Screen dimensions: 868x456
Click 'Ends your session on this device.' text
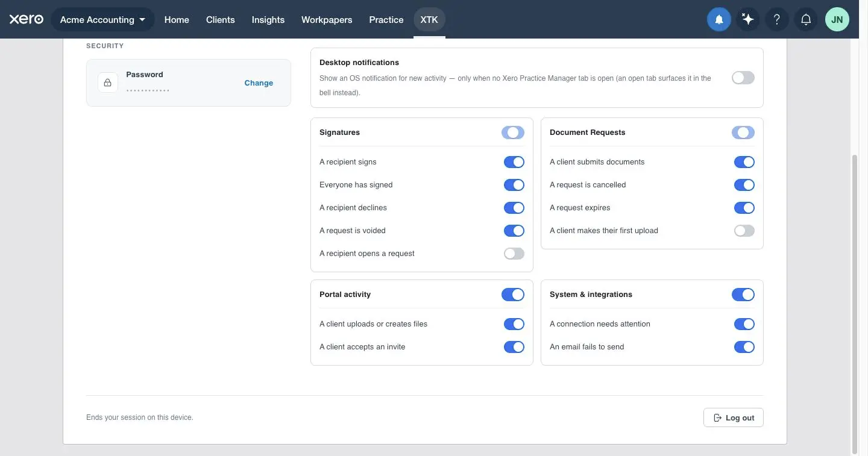click(140, 417)
